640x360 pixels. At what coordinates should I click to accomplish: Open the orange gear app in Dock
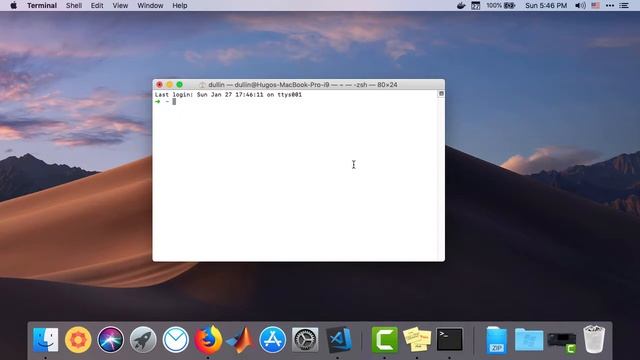[78, 340]
